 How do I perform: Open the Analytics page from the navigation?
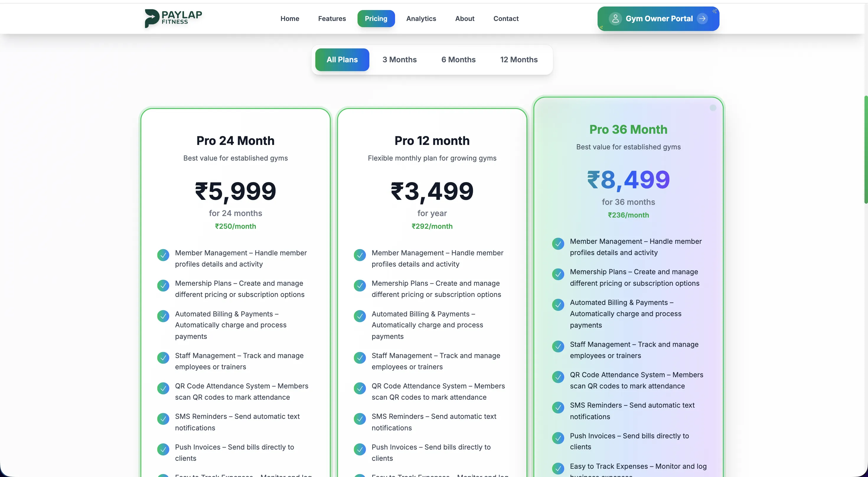click(421, 19)
